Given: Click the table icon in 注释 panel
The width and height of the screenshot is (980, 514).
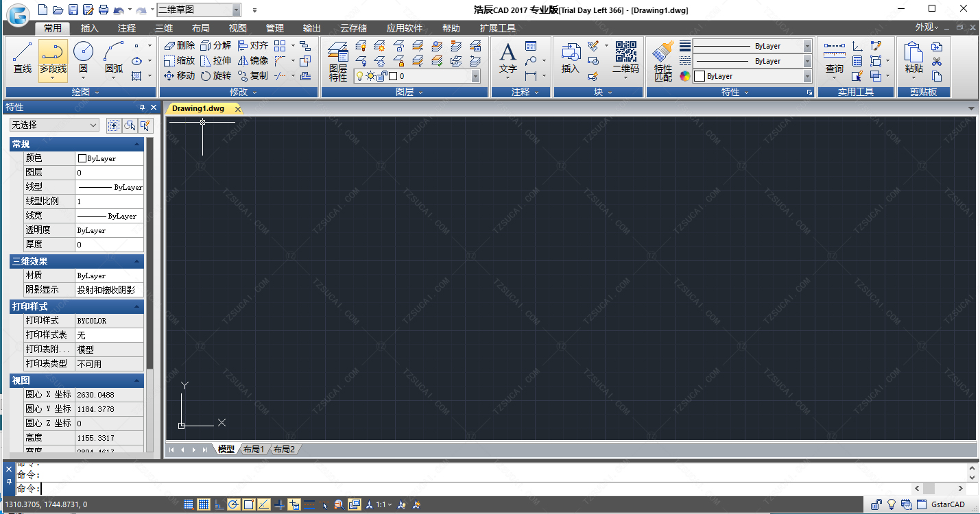Looking at the screenshot, I should pos(531,46).
